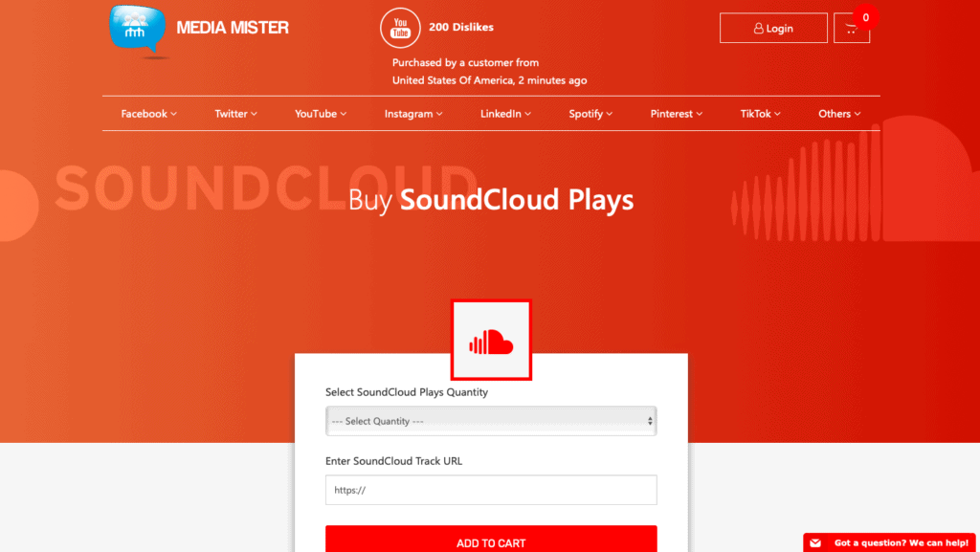Open the shopping cart icon
The height and width of the screenshot is (552, 980).
click(851, 28)
